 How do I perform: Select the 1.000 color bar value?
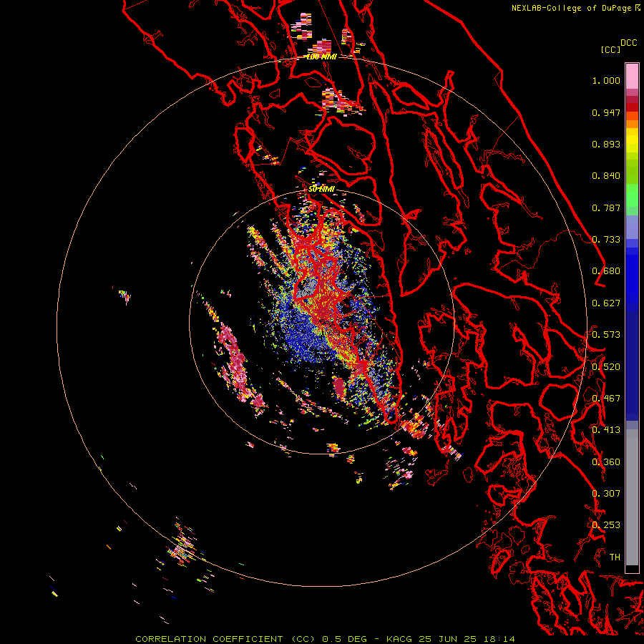606,80
